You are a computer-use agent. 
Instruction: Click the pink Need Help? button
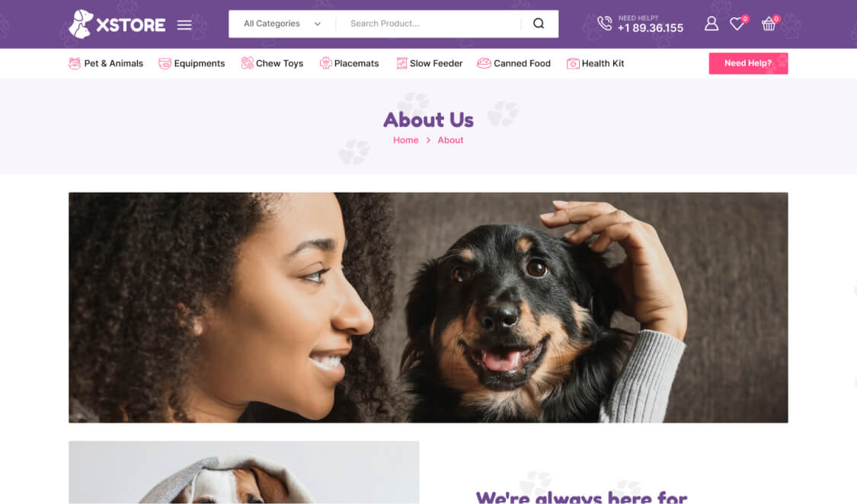(748, 63)
